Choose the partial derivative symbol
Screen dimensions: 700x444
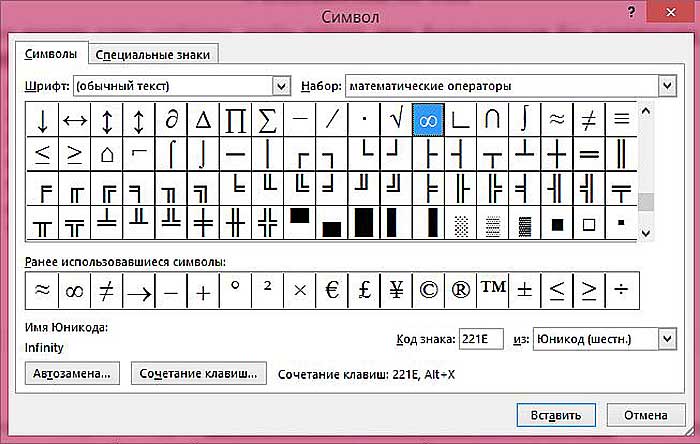pos(171,121)
